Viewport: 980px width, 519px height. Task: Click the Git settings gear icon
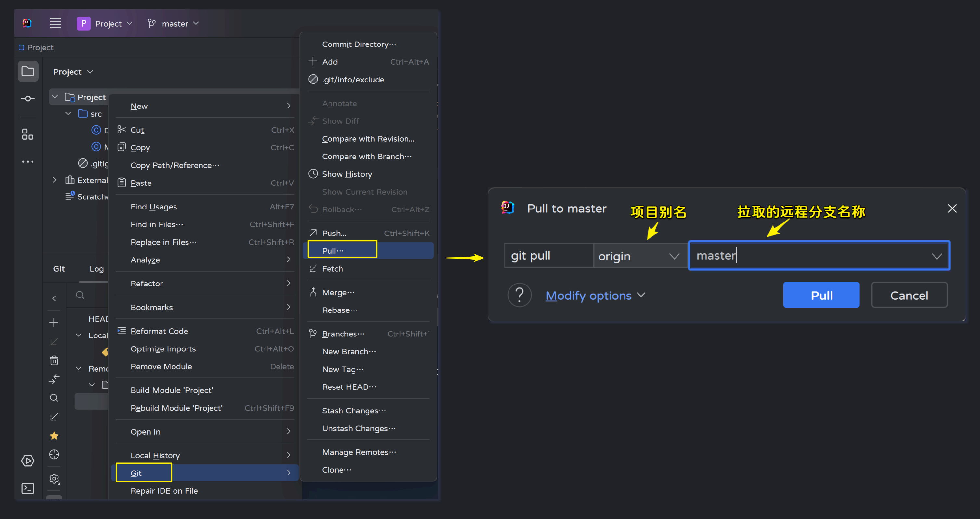(54, 479)
